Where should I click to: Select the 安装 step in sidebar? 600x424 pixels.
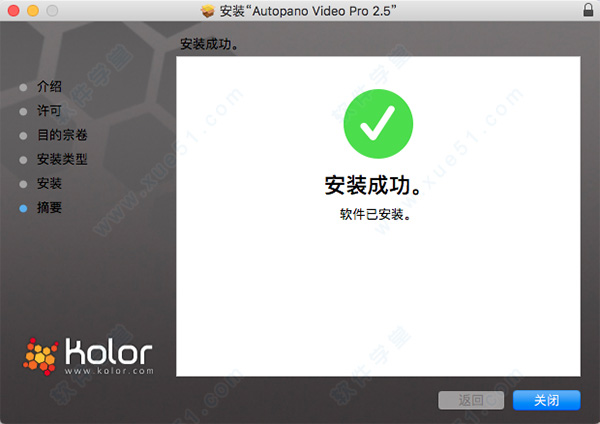pos(49,183)
